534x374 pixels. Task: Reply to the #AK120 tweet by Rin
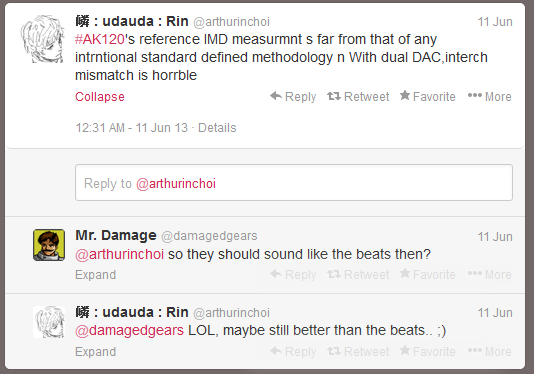(293, 97)
